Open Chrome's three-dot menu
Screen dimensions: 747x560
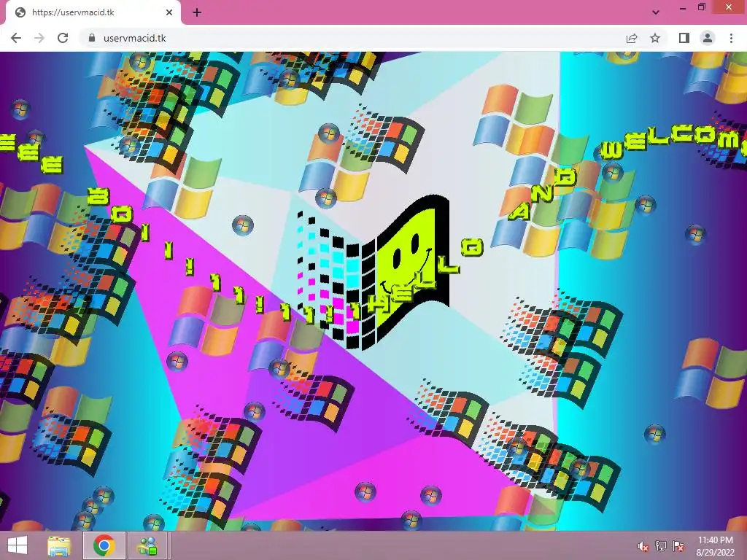click(731, 38)
